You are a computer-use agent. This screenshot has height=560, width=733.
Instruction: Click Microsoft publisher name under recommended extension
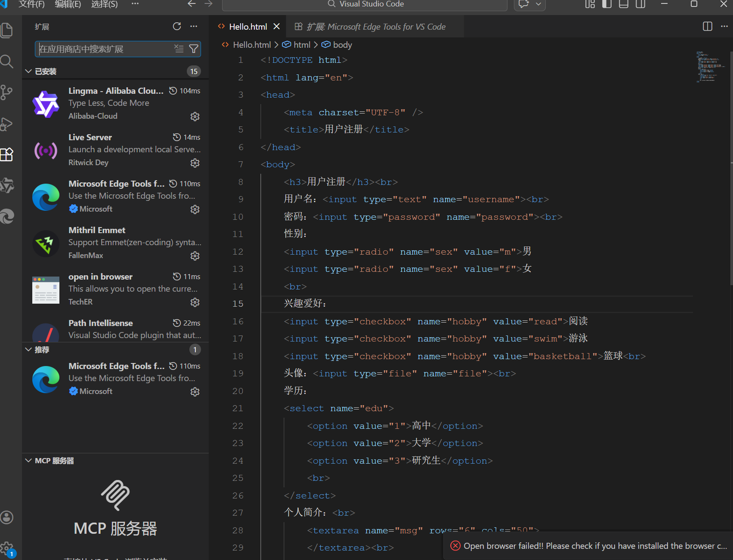click(x=96, y=391)
